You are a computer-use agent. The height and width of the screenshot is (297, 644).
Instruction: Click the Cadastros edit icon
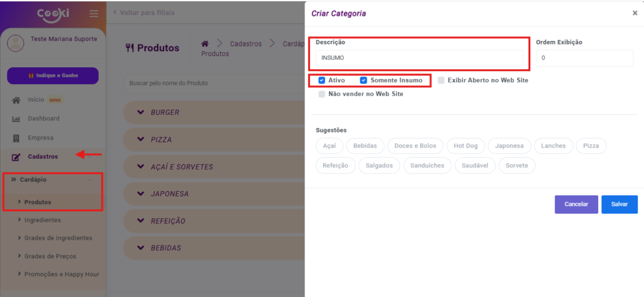16,157
